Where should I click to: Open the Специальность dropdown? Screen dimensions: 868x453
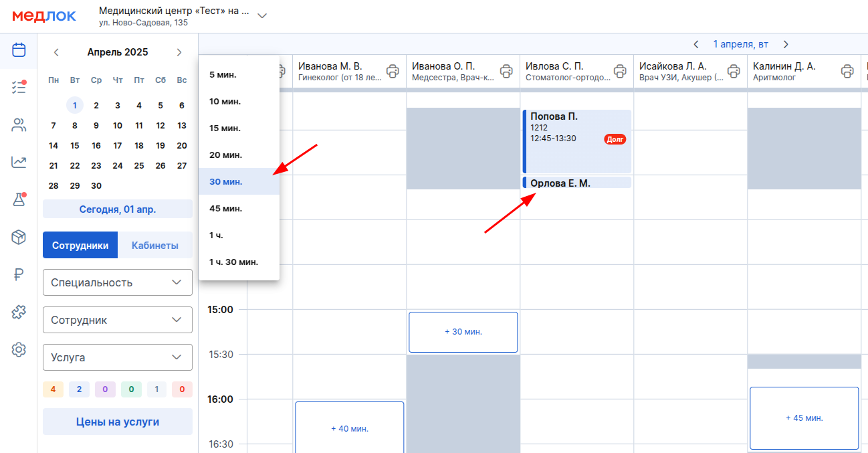[118, 282]
